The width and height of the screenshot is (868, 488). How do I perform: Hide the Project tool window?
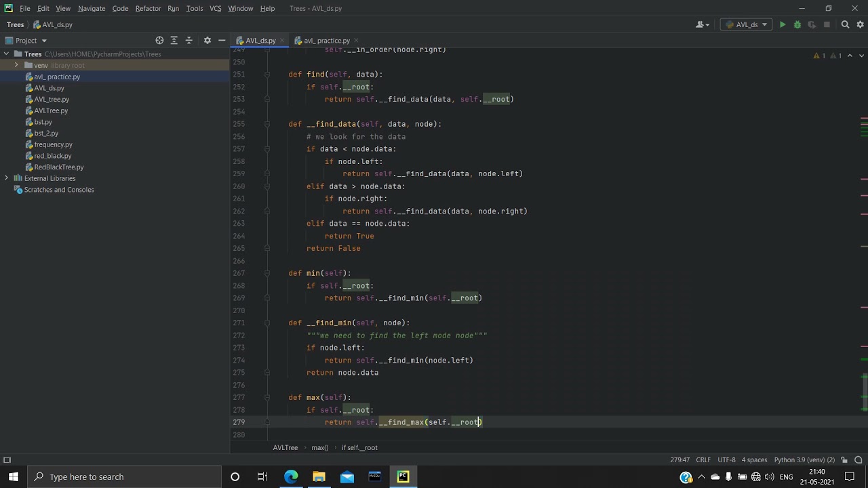click(222, 41)
